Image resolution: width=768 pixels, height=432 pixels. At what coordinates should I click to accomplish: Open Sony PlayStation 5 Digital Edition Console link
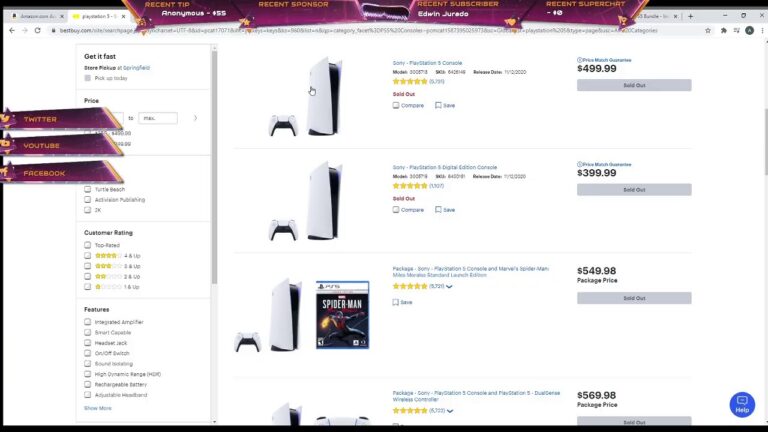[x=444, y=167]
